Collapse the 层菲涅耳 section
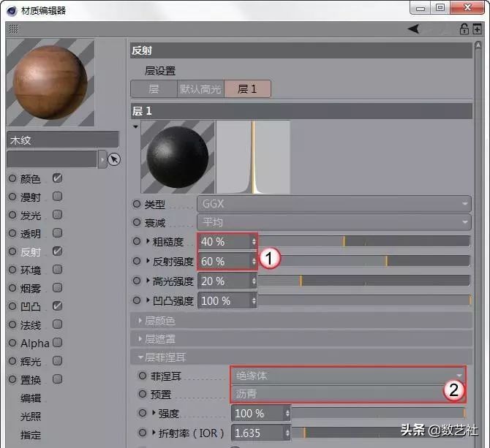Image resolution: width=490 pixels, height=448 pixels. point(140,357)
